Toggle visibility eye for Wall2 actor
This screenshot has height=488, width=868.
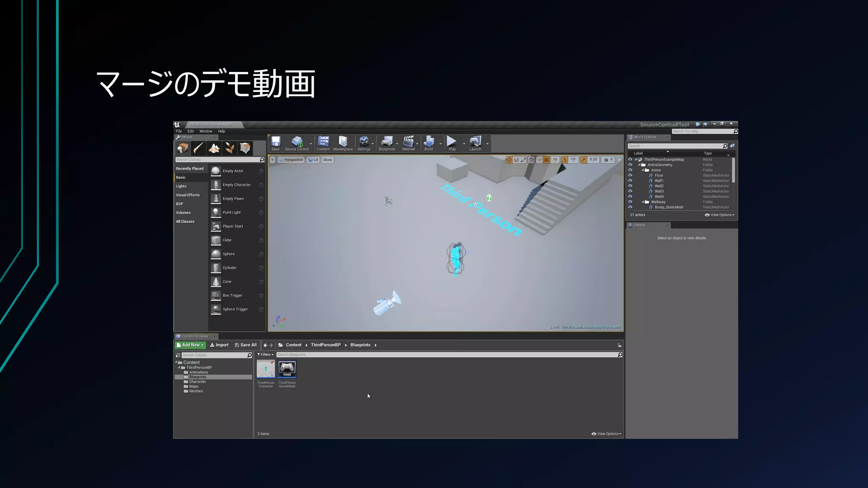(x=630, y=186)
